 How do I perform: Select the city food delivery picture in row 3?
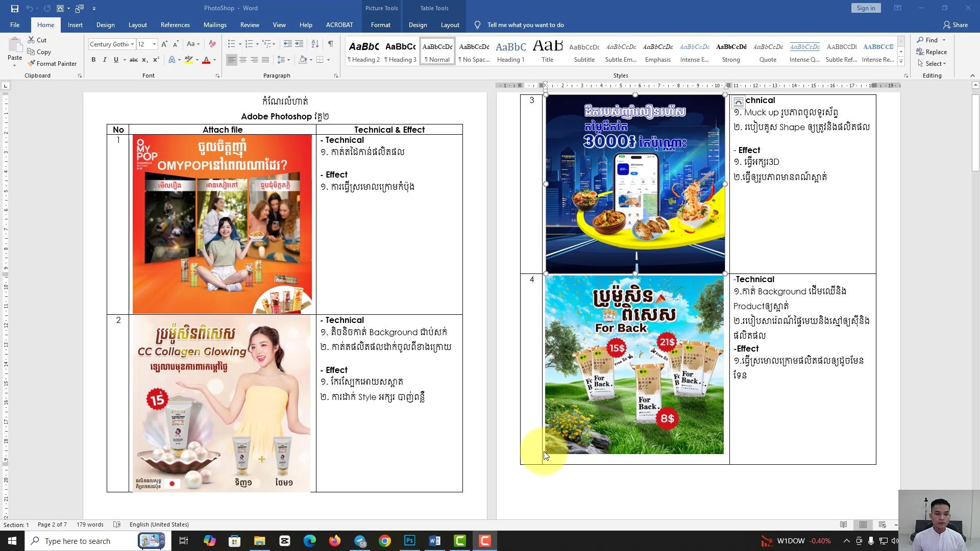635,184
